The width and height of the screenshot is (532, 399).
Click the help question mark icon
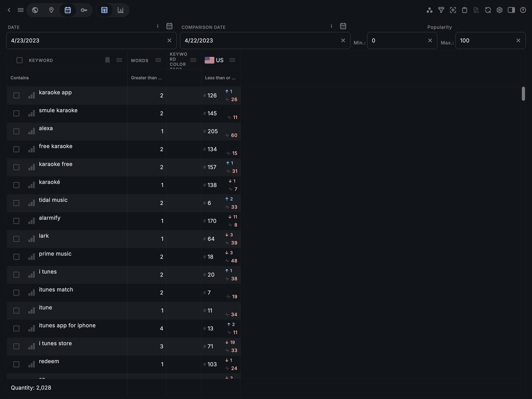523,10
